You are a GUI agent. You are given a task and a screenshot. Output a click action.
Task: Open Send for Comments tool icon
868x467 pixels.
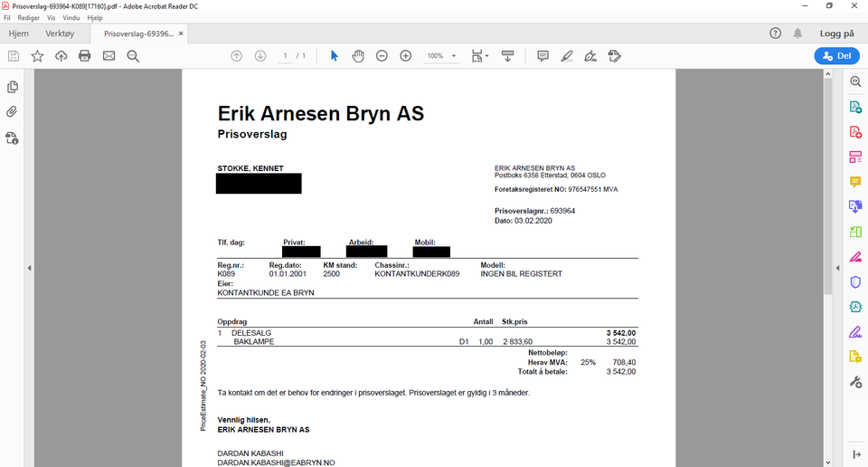point(856,357)
